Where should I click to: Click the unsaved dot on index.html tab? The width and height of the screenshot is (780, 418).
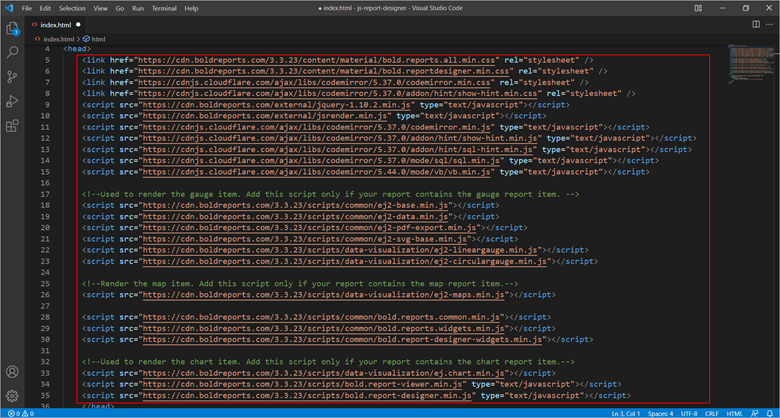pyautogui.click(x=78, y=24)
